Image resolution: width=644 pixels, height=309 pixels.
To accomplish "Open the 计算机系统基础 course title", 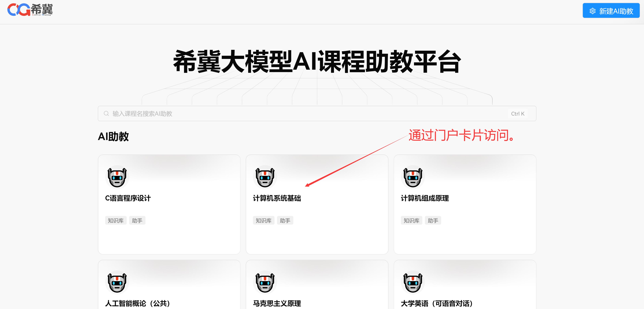I will [277, 198].
